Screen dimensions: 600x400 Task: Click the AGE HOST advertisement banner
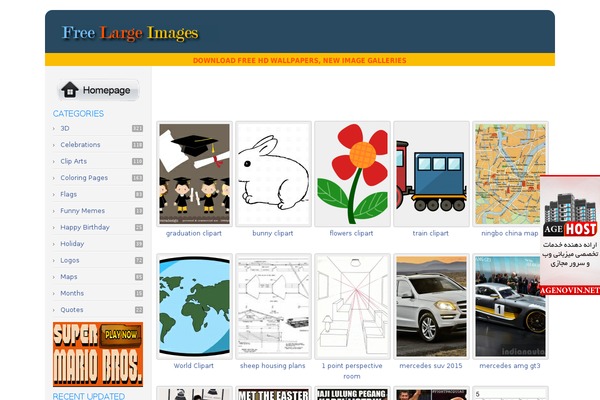coord(570,235)
